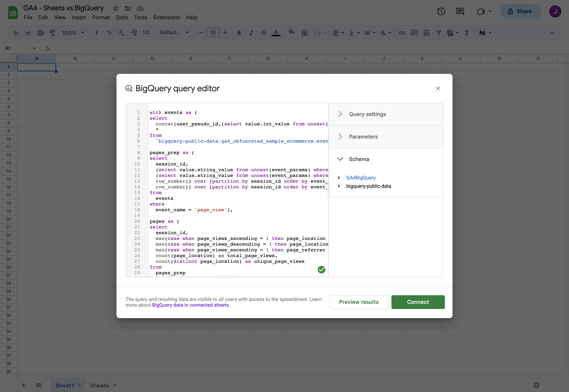Toggle strikethrough formatting
The height and width of the screenshot is (392, 569).
coord(263,32)
